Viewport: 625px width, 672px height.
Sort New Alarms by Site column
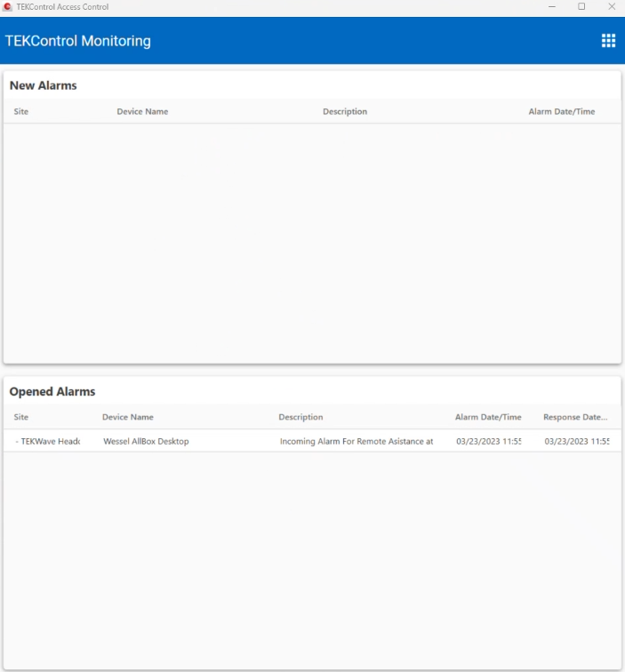click(x=21, y=111)
